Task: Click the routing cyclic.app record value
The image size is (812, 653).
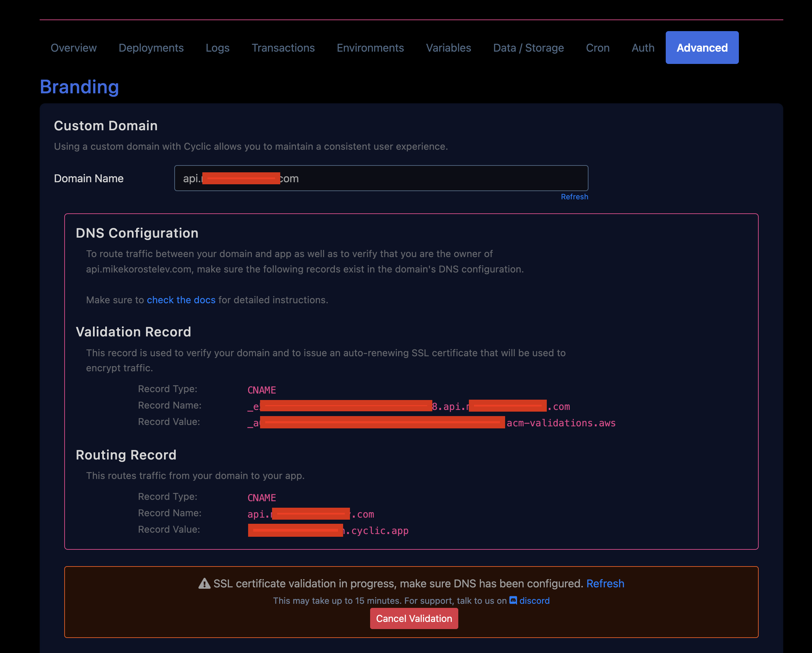Action: click(x=377, y=531)
